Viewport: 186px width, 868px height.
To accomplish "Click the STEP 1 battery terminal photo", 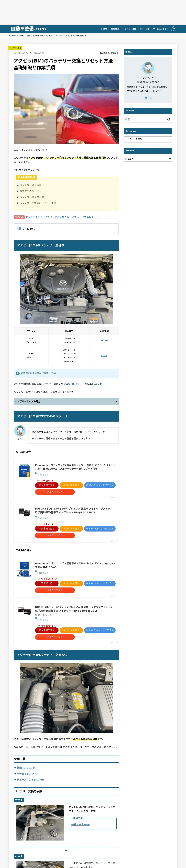I will (x=40, y=823).
